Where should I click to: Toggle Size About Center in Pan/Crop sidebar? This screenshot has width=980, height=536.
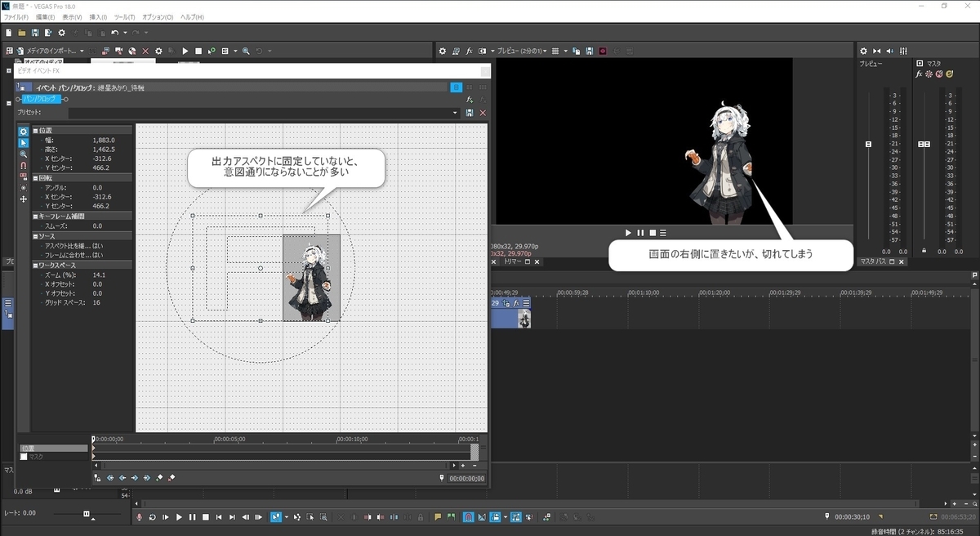23,188
